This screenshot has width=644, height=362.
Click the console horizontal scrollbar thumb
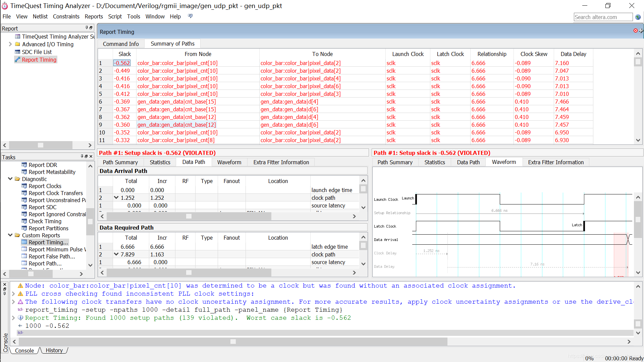pyautogui.click(x=233, y=342)
